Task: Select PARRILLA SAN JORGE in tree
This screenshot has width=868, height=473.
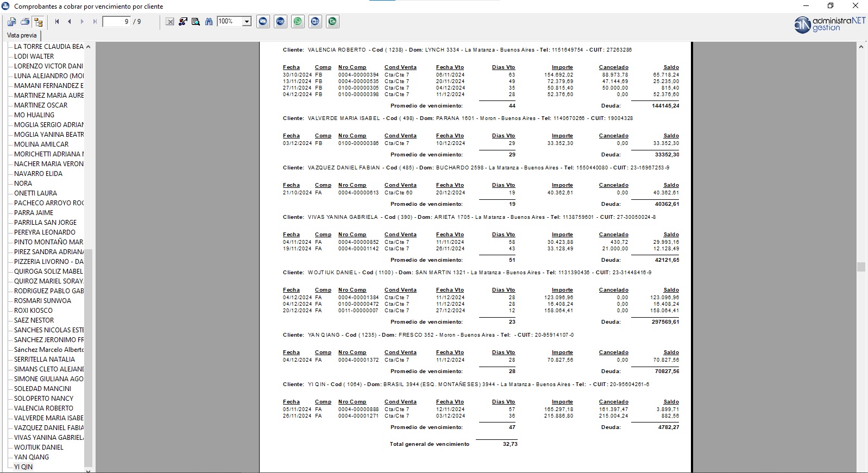Action: point(45,223)
